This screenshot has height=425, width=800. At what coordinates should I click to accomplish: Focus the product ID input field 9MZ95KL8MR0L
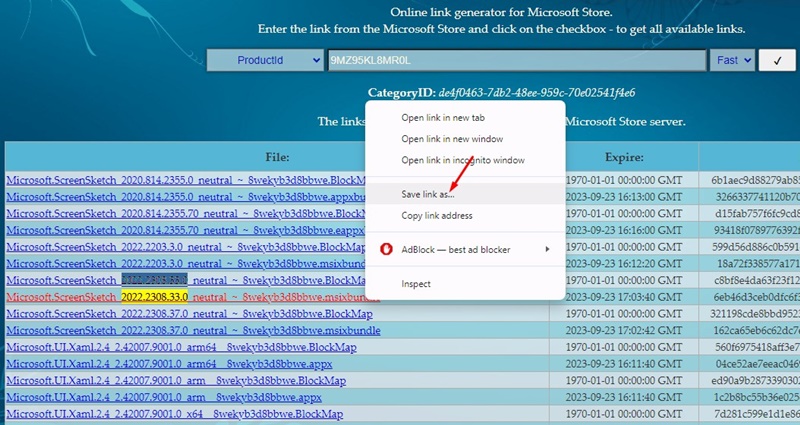(x=516, y=60)
